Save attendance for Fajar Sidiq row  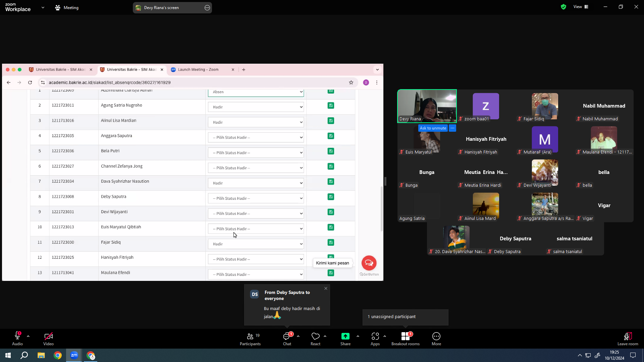coord(331,242)
